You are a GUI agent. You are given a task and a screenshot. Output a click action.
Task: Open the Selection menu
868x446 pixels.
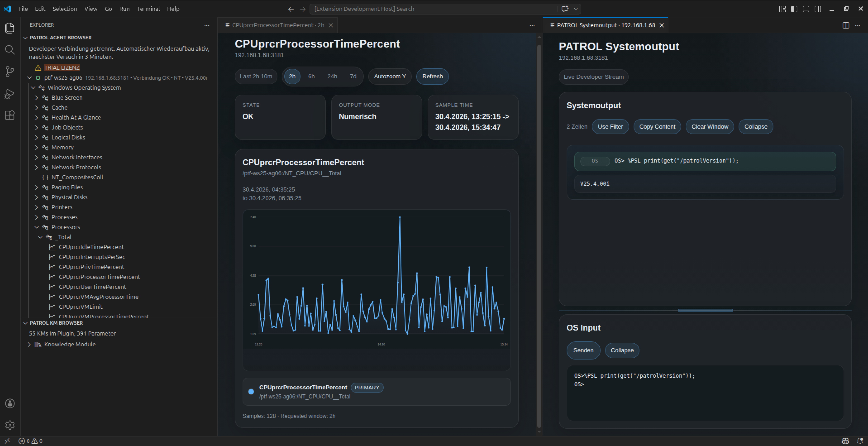tap(65, 9)
